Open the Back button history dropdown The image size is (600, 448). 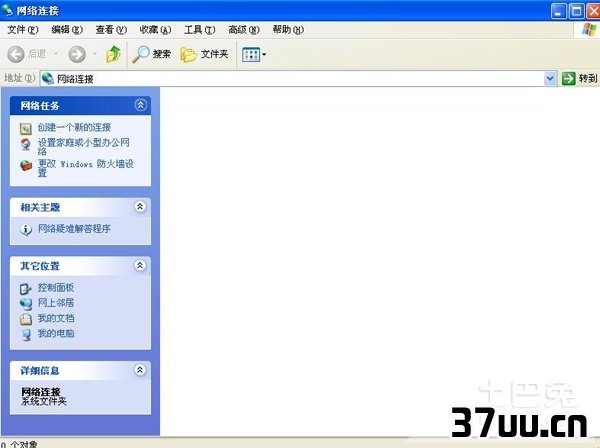tap(56, 54)
